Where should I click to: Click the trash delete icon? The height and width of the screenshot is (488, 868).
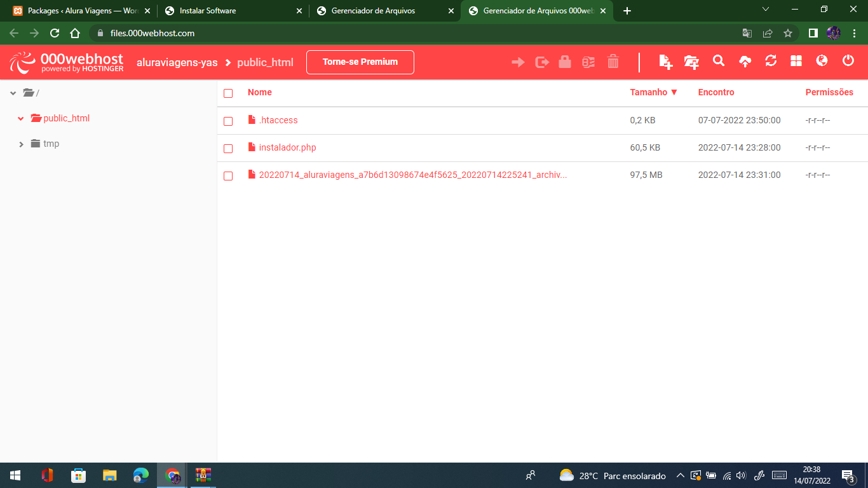point(613,62)
